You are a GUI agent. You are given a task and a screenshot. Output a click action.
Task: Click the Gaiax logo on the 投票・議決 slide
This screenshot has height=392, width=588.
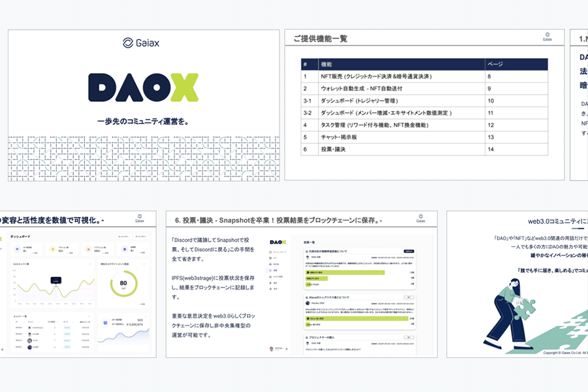420,218
